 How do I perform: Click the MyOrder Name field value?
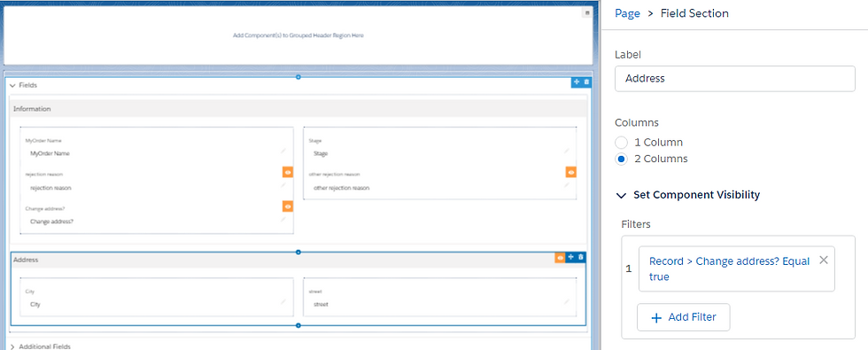(50, 153)
